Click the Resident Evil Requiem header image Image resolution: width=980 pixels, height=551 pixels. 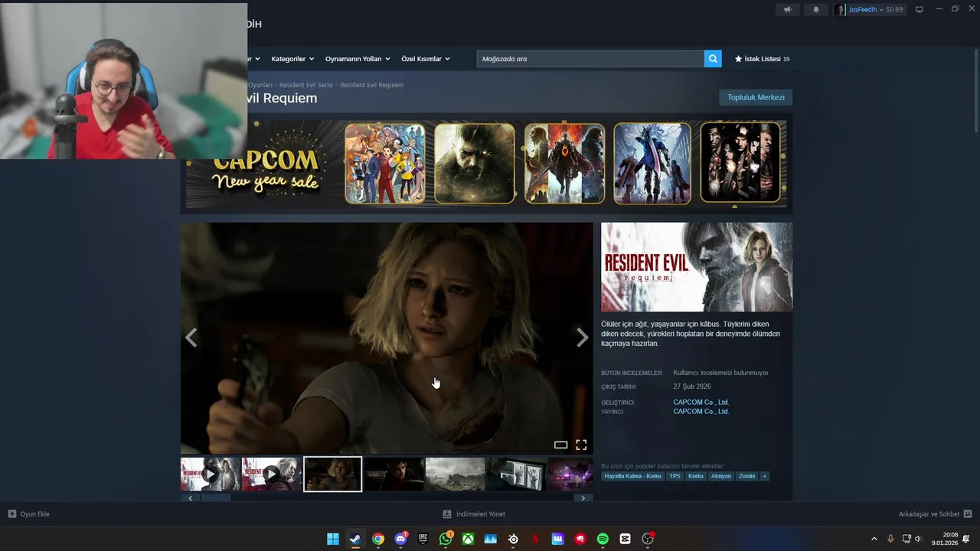(x=697, y=267)
